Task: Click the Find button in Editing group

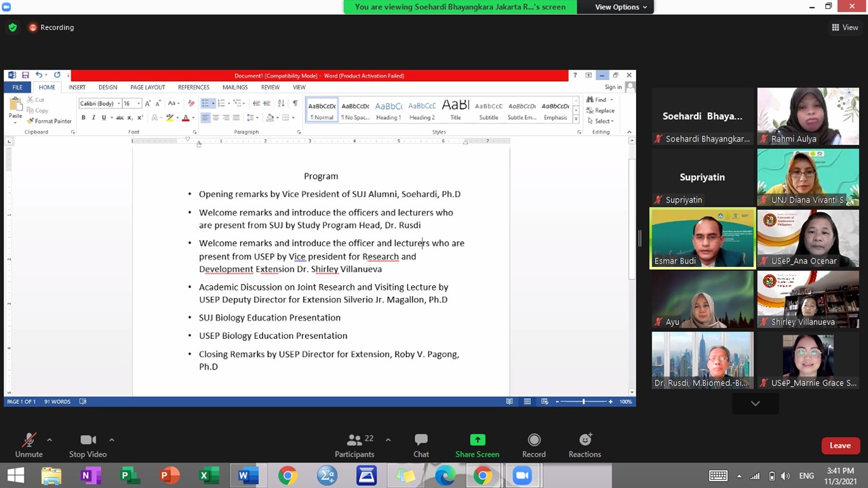Action: [599, 100]
